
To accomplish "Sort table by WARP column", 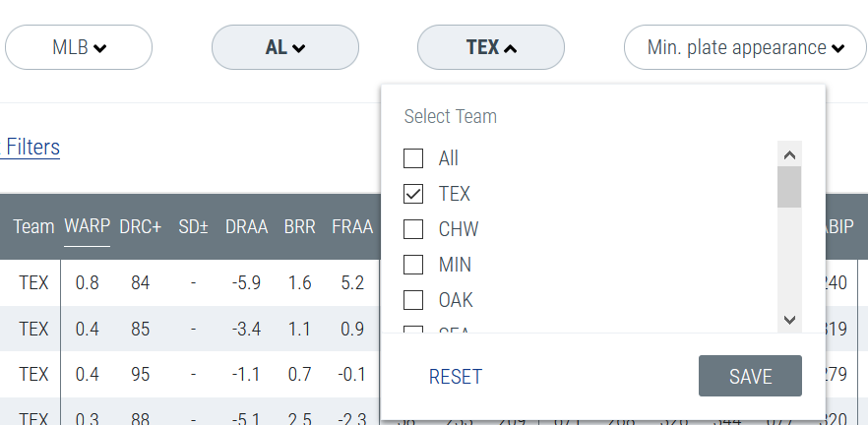I will 87,226.
